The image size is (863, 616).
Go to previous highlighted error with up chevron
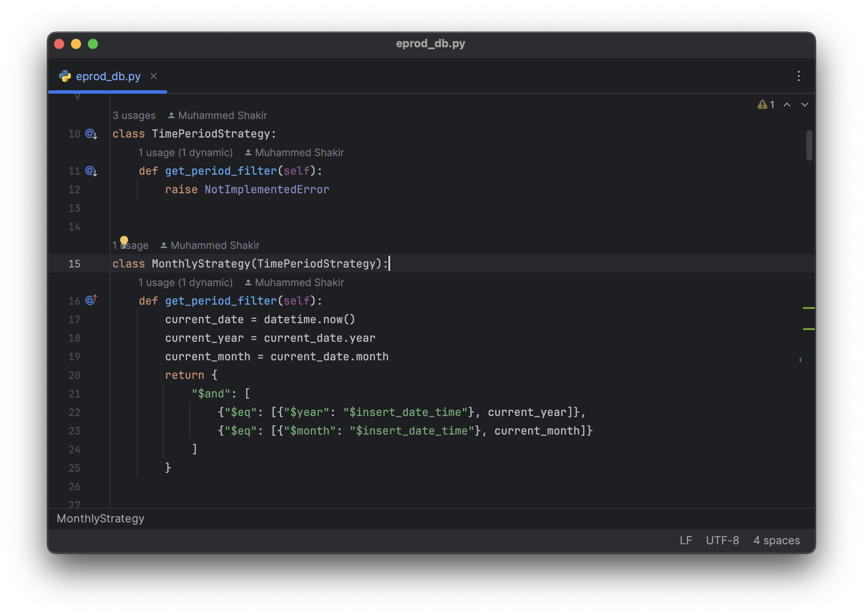click(x=787, y=105)
